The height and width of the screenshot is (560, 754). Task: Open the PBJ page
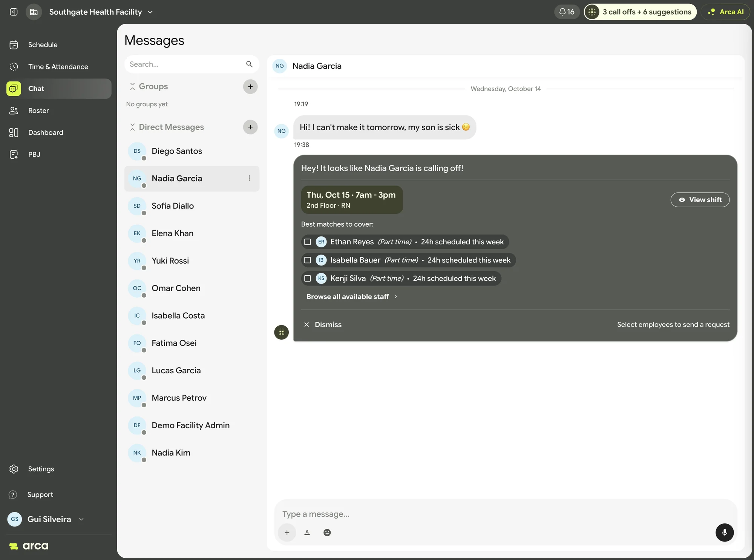point(59,154)
